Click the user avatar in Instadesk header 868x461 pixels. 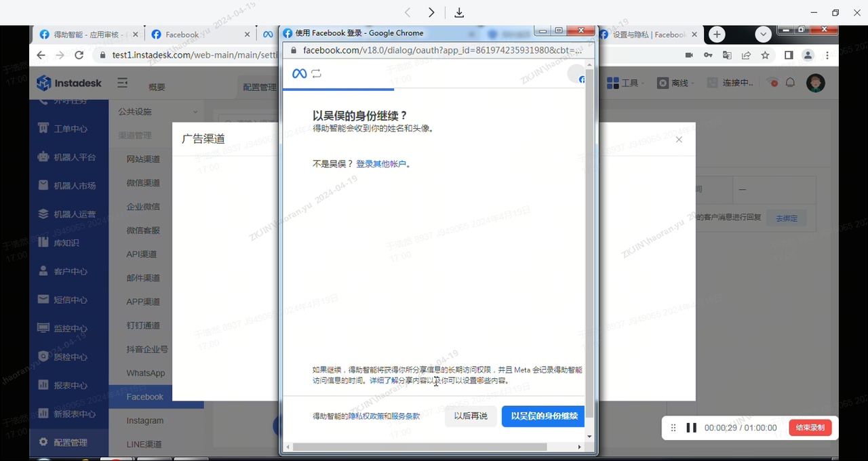click(816, 83)
